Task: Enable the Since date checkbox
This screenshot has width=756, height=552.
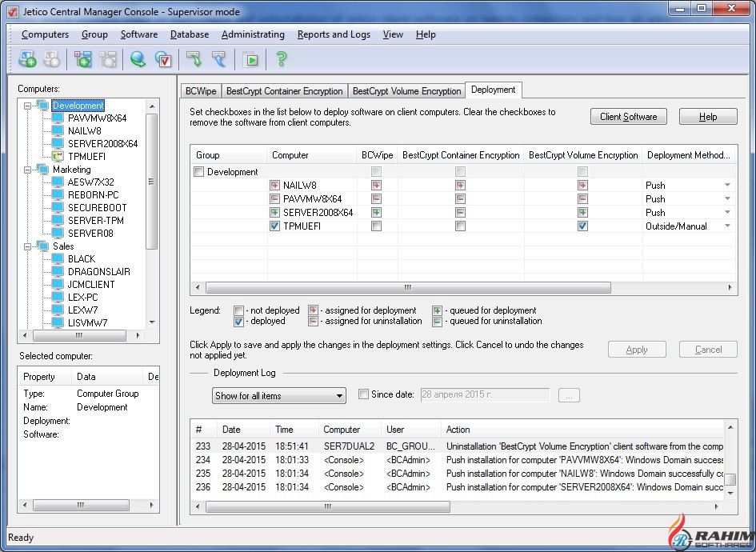Action: [x=363, y=394]
